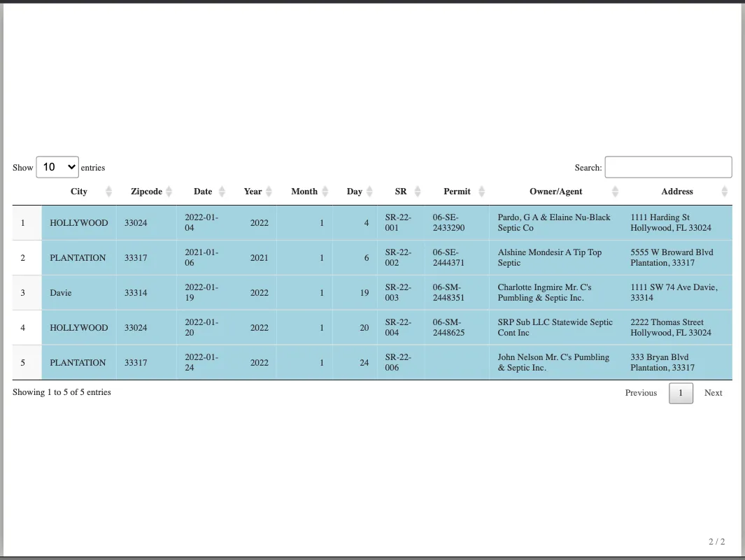Screen dimensions: 745x560
Task: Click the City column header label
Action: coord(79,192)
